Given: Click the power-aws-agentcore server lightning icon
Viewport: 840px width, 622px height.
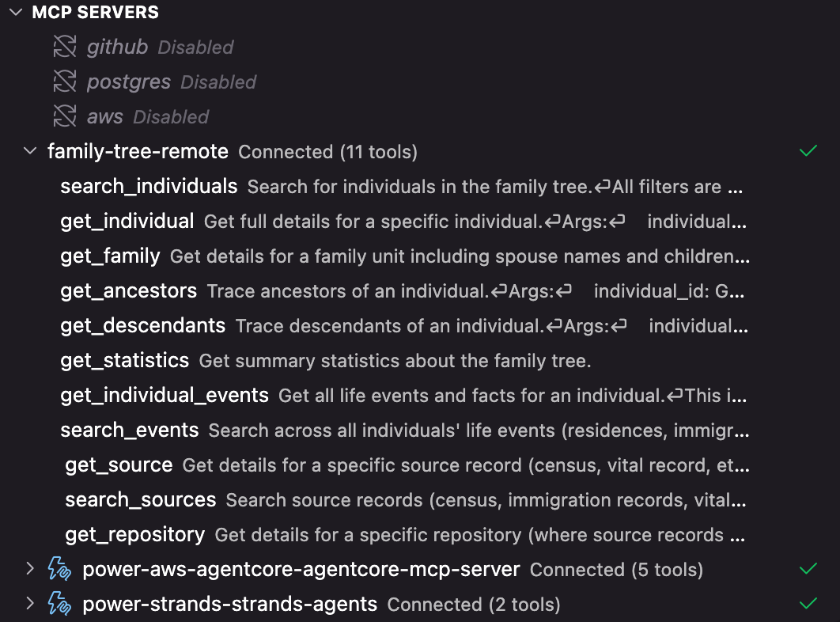Looking at the screenshot, I should [60, 569].
